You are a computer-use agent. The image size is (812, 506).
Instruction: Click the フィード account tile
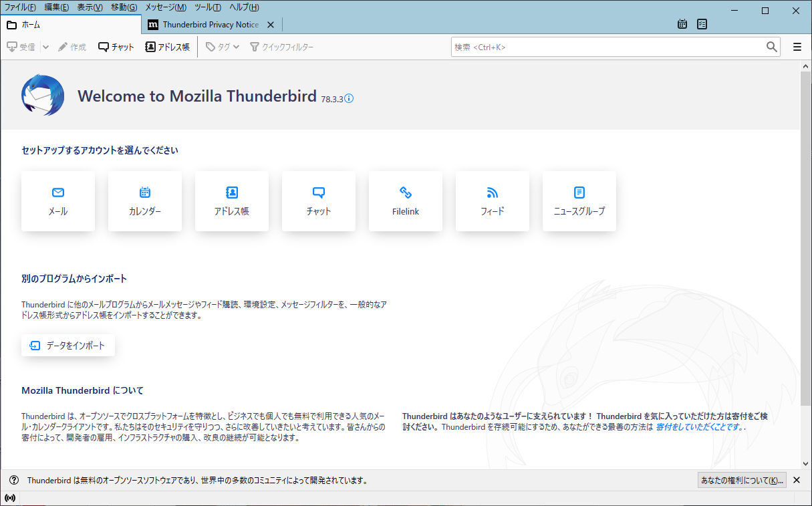tap(493, 201)
